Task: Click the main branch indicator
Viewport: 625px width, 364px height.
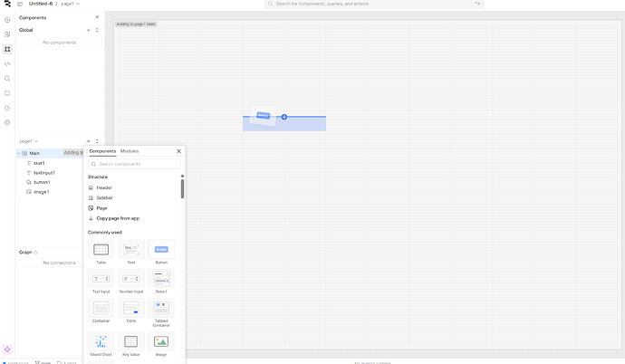Action: click(x=43, y=362)
